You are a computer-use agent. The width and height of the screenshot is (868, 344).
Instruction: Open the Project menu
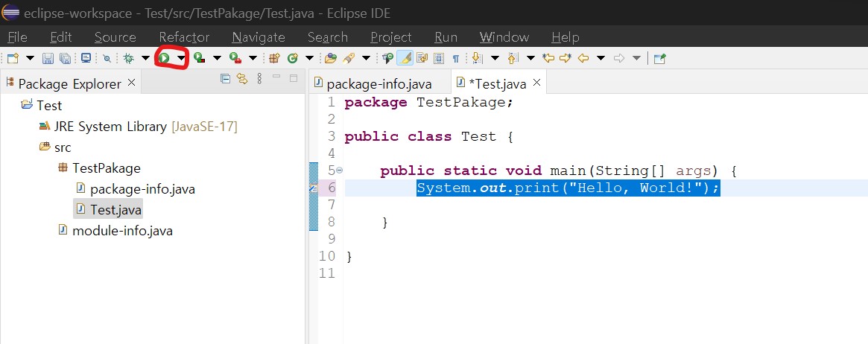(391, 37)
